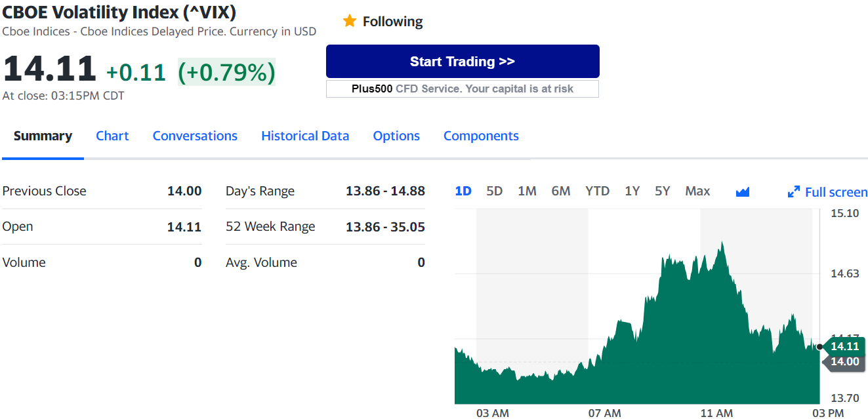Image resolution: width=868 pixels, height=419 pixels.
Task: Click the 14.00 previous close chart label
Action: pos(843,361)
